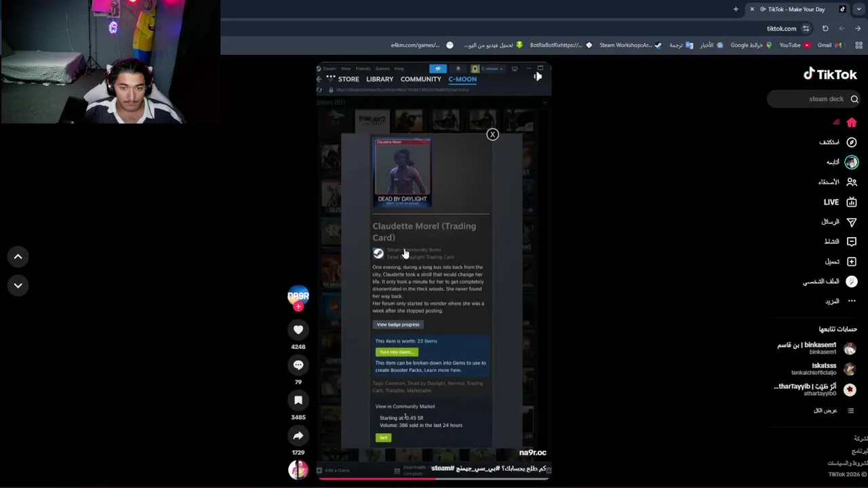Click the Claudette Morel card image

[403, 172]
